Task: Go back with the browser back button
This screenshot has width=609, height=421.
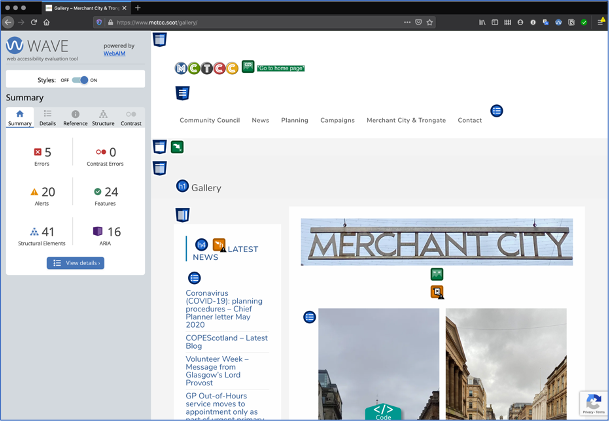Action: click(x=8, y=23)
